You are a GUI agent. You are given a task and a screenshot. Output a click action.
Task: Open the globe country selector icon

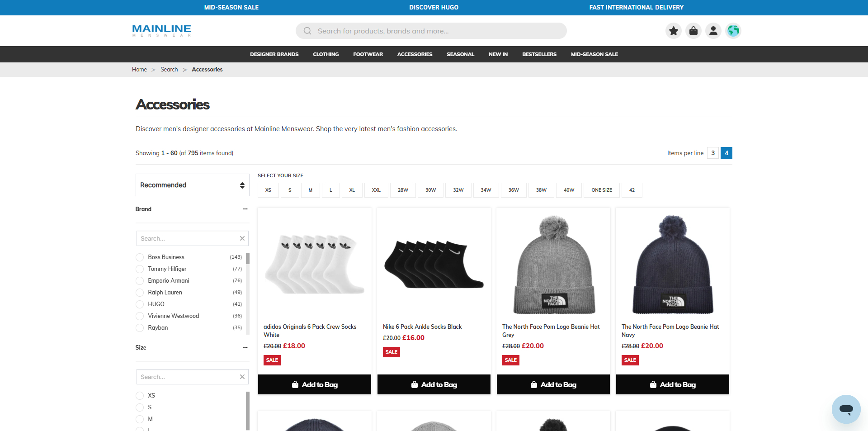(x=733, y=31)
